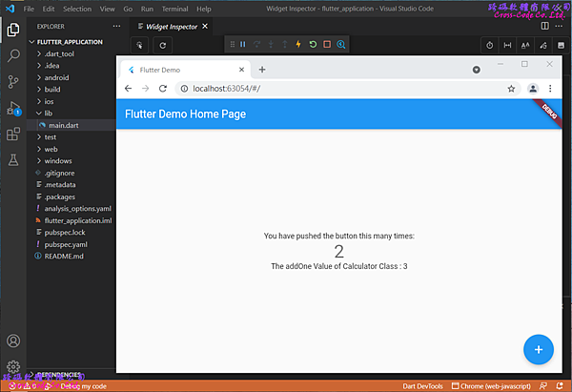Expand the android folder in Explorer

[57, 77]
